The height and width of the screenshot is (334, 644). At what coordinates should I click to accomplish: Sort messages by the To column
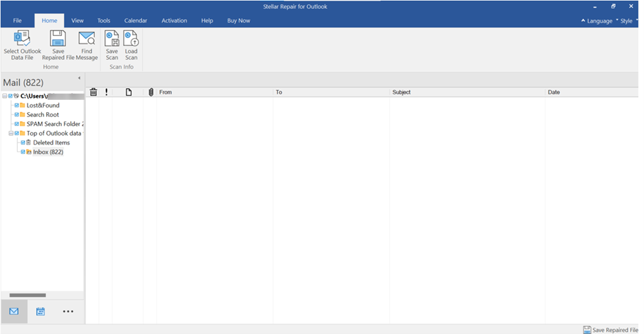(x=332, y=92)
